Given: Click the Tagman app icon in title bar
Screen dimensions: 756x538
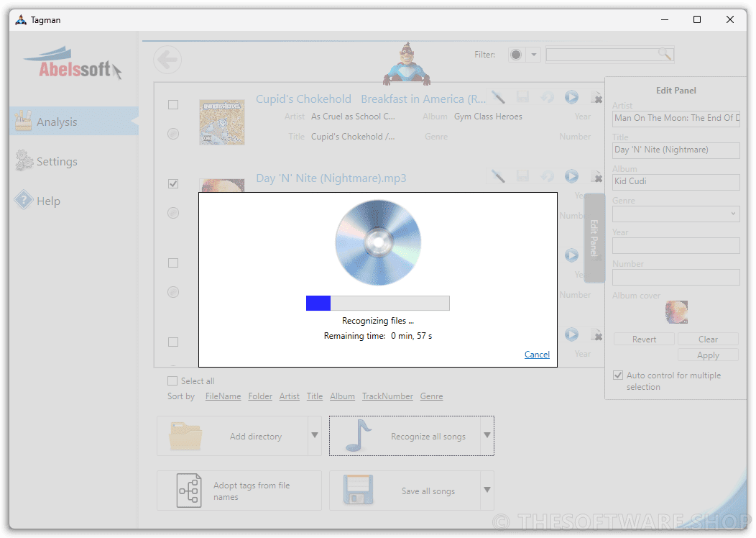Looking at the screenshot, I should point(21,20).
